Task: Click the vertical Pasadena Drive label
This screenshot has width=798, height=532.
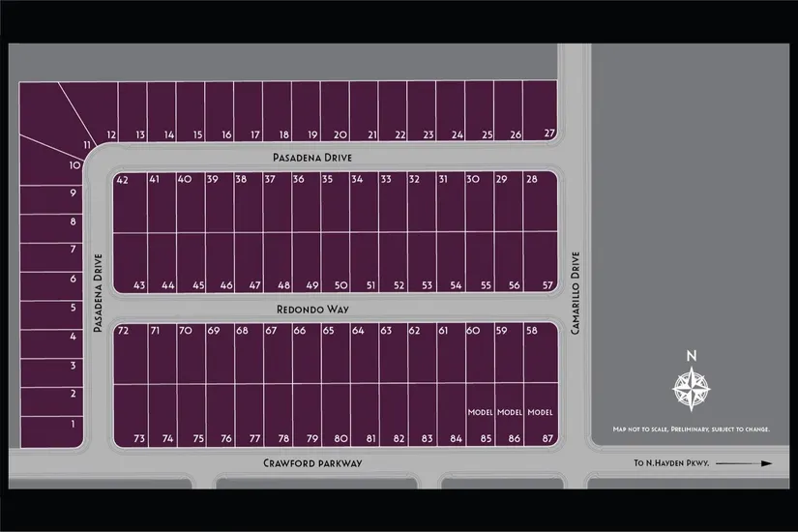Action: point(98,293)
